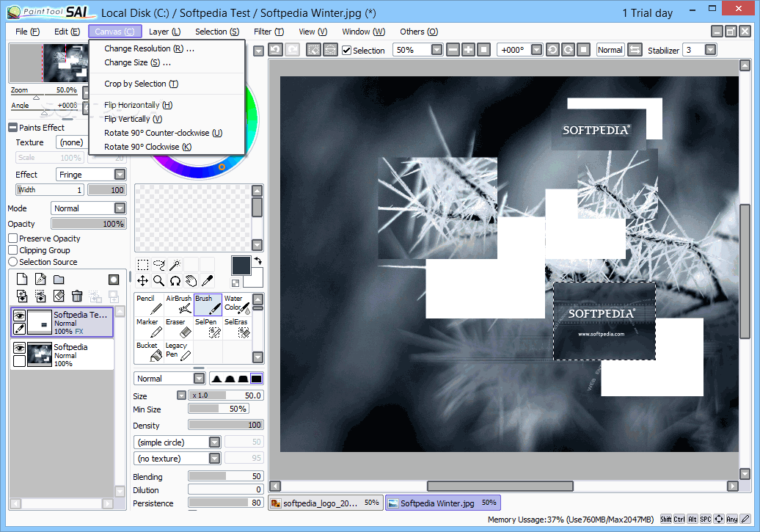This screenshot has height=532, width=760.
Task: Open the zoom 50% dropdown
Action: 436,49
